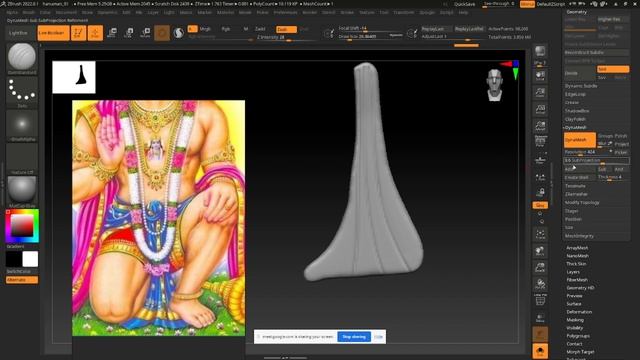Open the Brush menu
Screen dimensions: 640x360
click(29, 13)
